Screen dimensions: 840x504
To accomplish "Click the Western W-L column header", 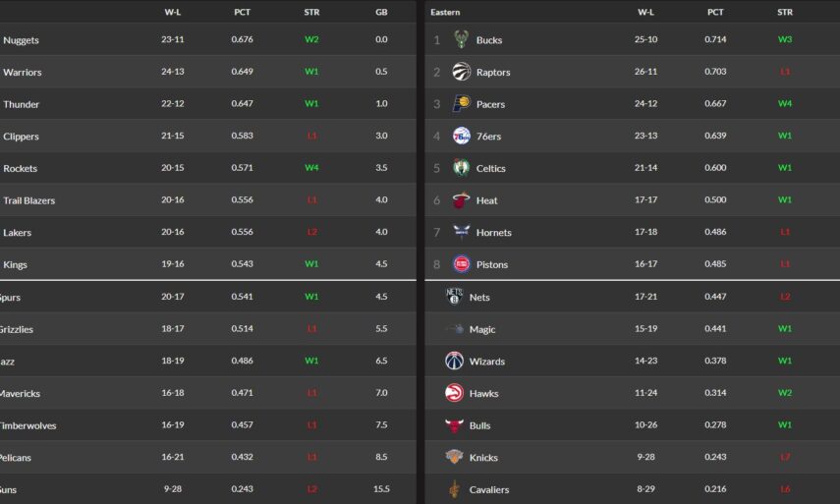I will [x=172, y=12].
